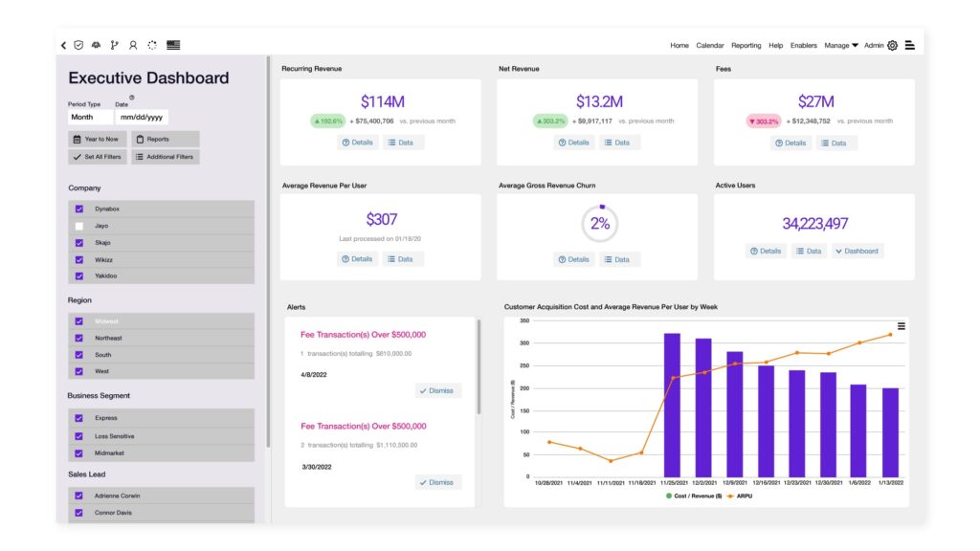Click the left filter panel scrollbar
Image resolution: width=980 pixels, height=551 pixels.
(268, 252)
